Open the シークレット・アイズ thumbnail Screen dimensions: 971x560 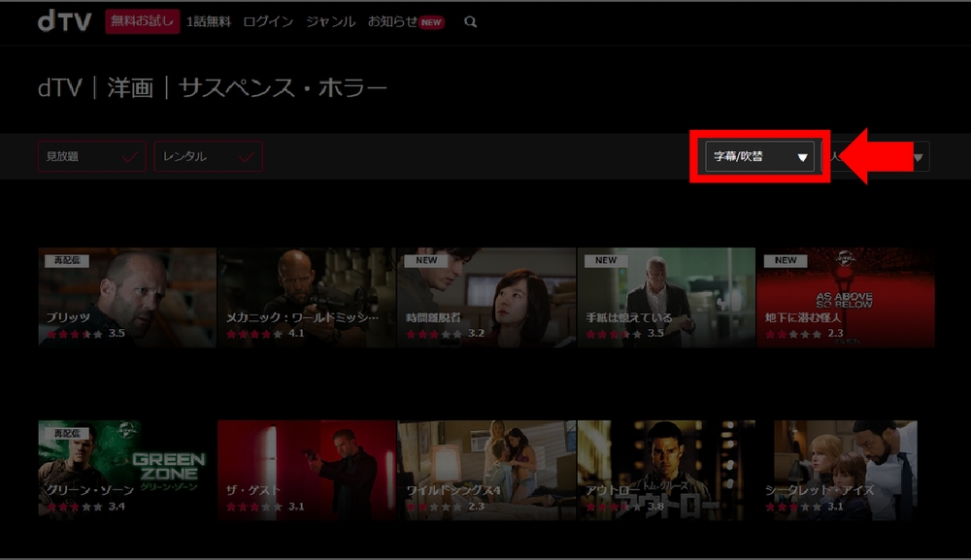coord(846,471)
